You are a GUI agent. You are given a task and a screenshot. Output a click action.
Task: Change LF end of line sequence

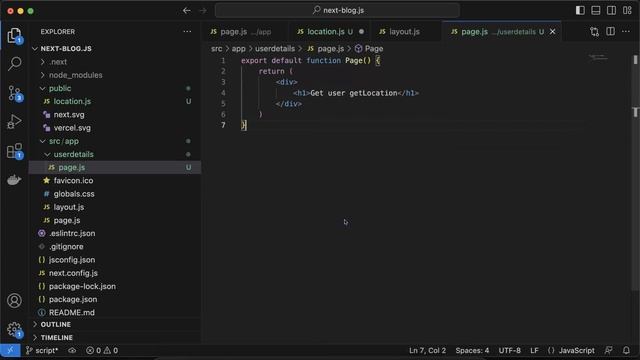coord(534,350)
